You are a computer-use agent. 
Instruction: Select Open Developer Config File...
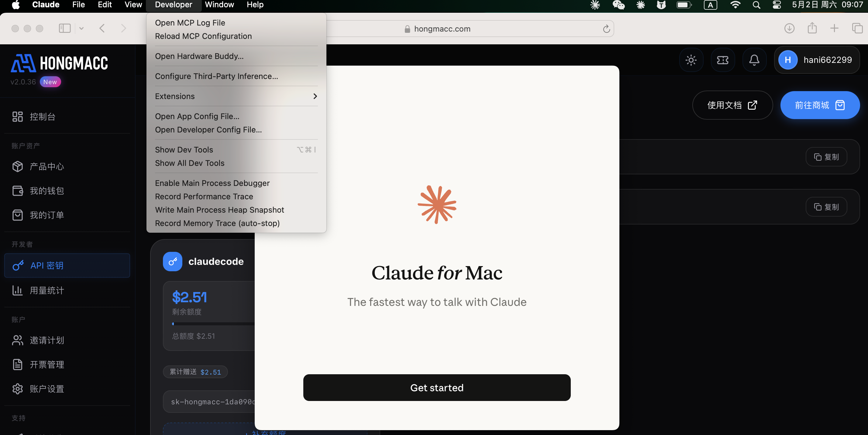pyautogui.click(x=236, y=130)
